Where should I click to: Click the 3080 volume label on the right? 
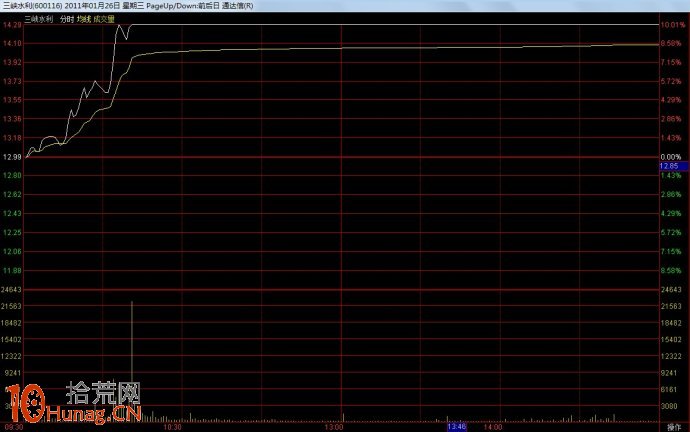coord(669,406)
